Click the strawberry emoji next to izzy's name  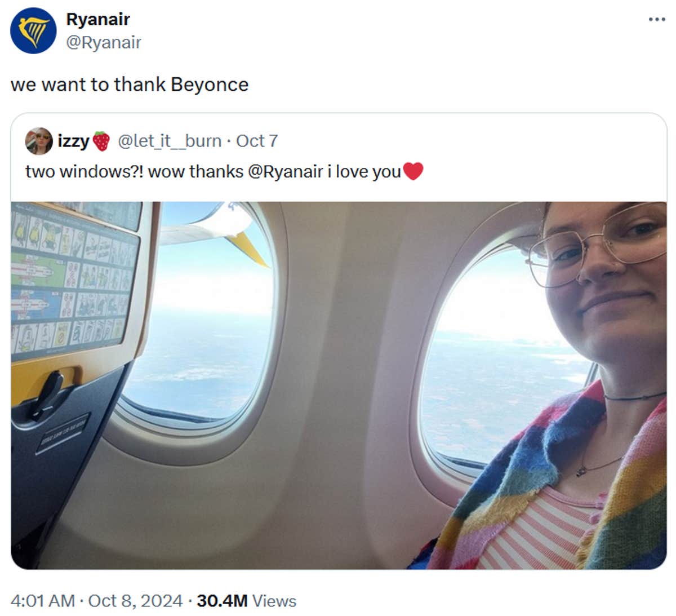pos(101,141)
